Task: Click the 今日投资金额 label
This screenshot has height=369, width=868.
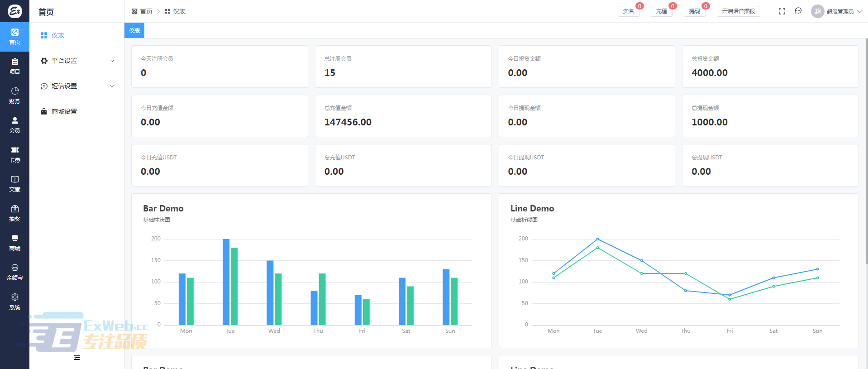Action: (524, 59)
